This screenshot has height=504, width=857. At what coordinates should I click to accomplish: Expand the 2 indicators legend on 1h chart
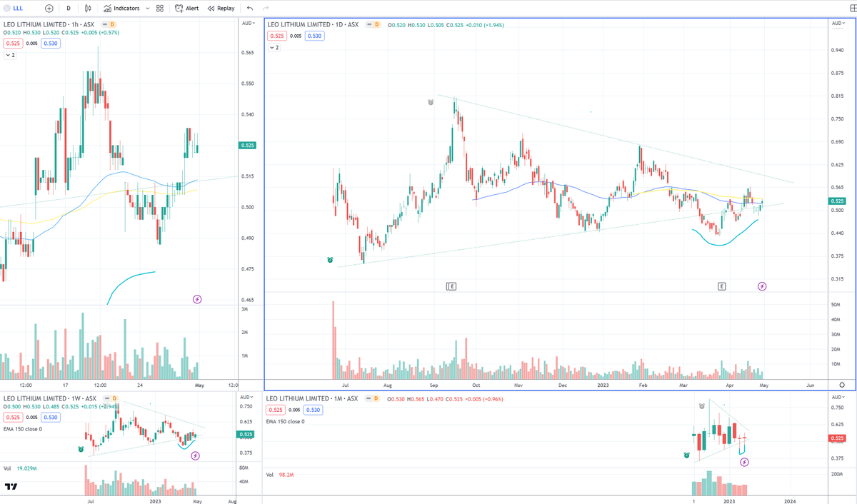click(10, 54)
